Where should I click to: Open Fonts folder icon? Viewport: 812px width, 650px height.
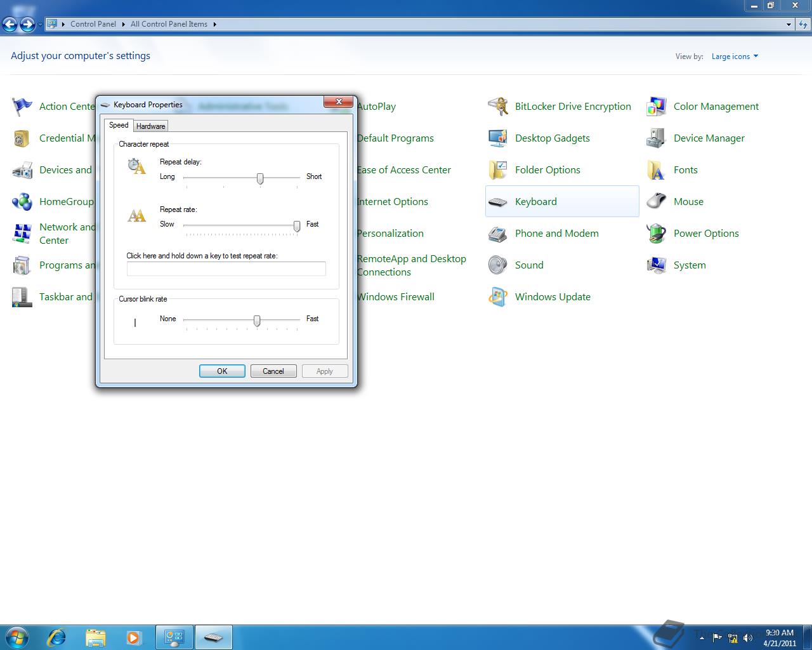pyautogui.click(x=657, y=170)
